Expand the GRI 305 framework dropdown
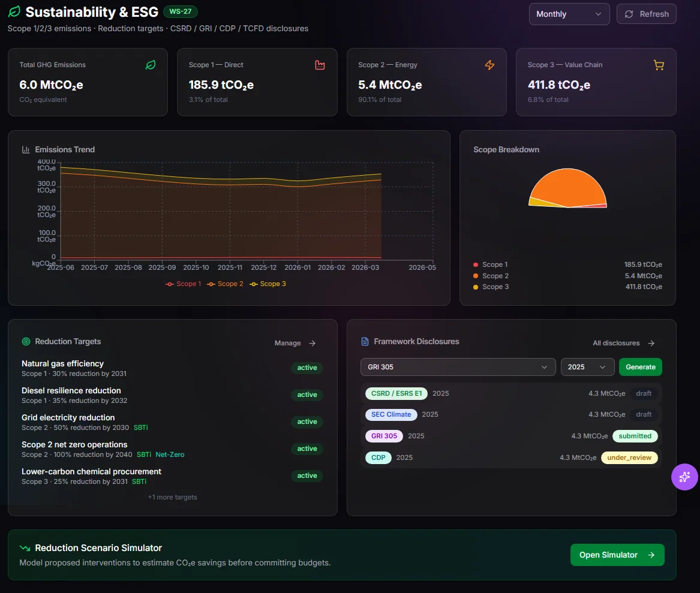Image resolution: width=700 pixels, height=593 pixels. (458, 367)
